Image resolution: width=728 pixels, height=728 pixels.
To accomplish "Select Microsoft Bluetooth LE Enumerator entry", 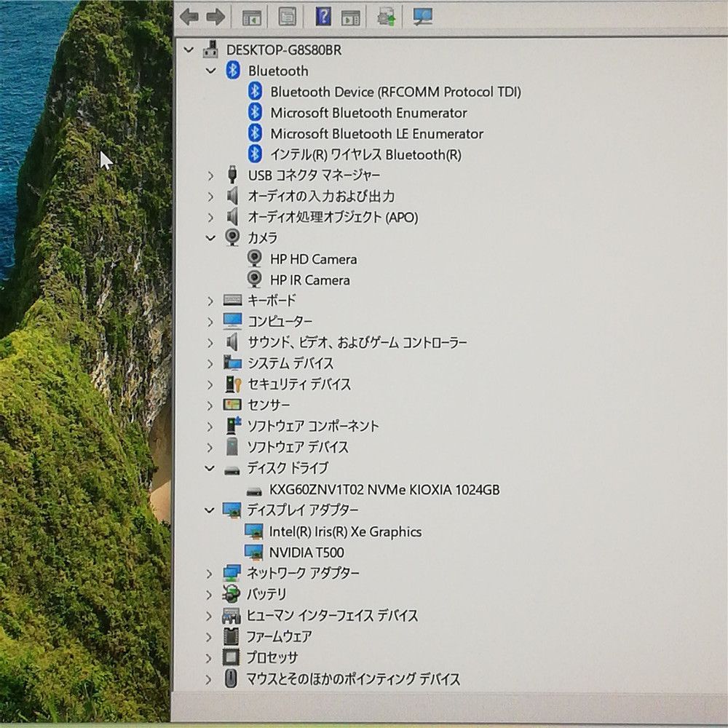I will click(x=377, y=134).
